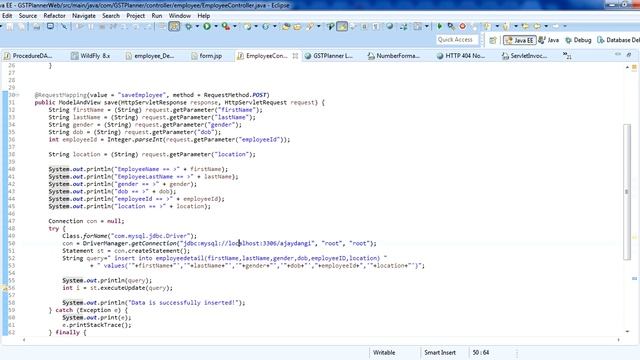
Task: Click the Print toolbar icon
Action: pyautogui.click(x=37, y=27)
